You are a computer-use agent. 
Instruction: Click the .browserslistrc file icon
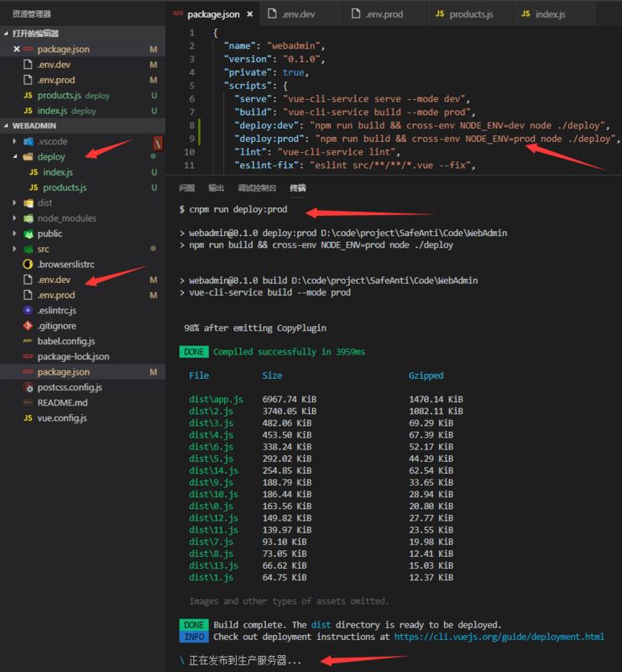tap(28, 264)
